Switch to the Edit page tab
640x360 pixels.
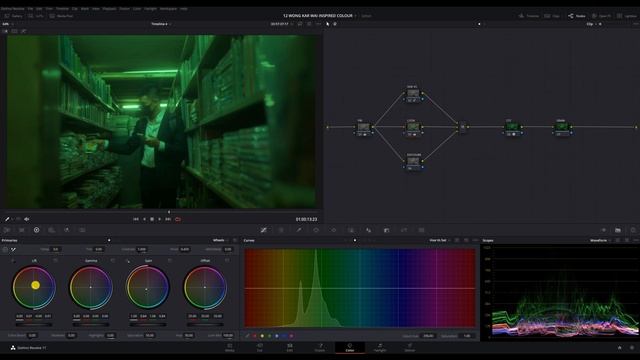(x=289, y=348)
